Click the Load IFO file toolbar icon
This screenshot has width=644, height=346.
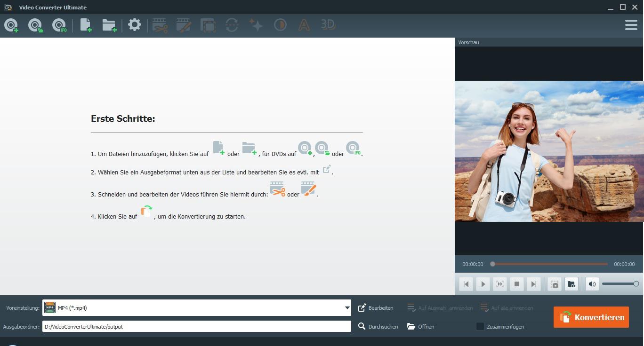[x=59, y=25]
